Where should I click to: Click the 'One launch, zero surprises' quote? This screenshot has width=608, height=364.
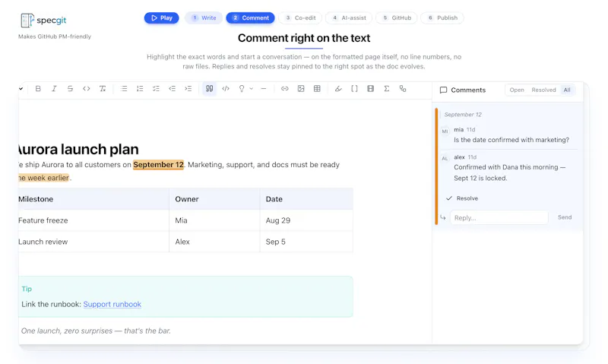(96, 331)
